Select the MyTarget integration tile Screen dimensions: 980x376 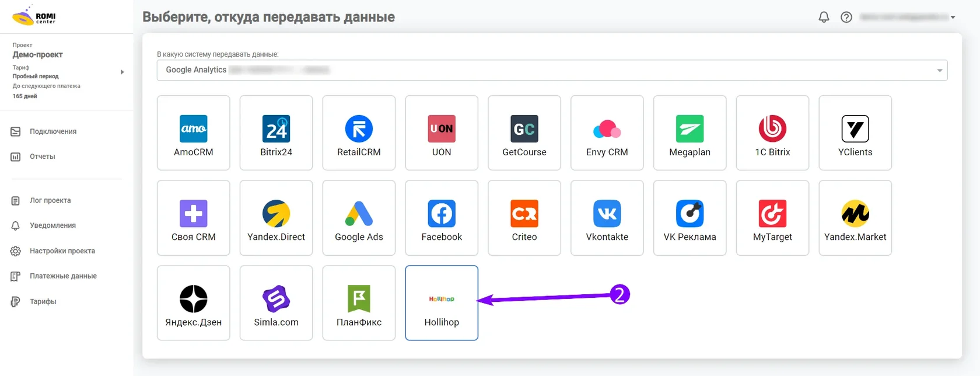coord(772,218)
